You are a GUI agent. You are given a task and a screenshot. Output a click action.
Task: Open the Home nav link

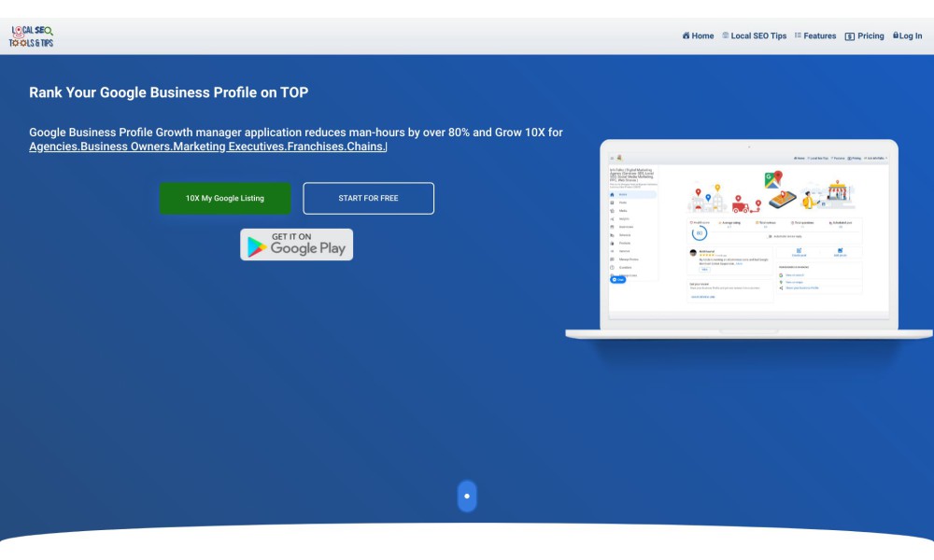tap(698, 35)
